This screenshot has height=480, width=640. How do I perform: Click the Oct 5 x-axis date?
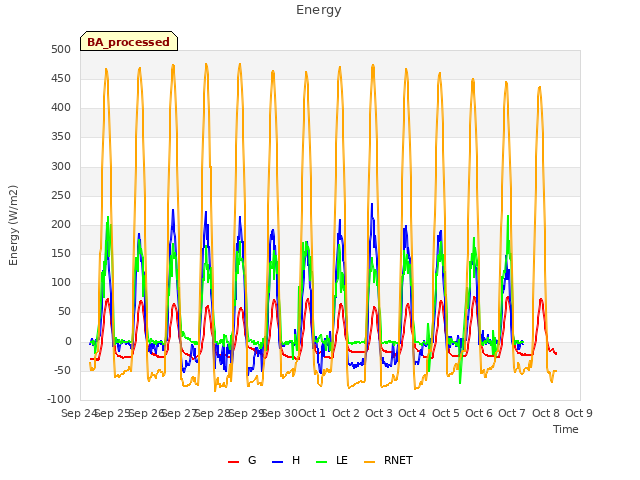pyautogui.click(x=446, y=413)
